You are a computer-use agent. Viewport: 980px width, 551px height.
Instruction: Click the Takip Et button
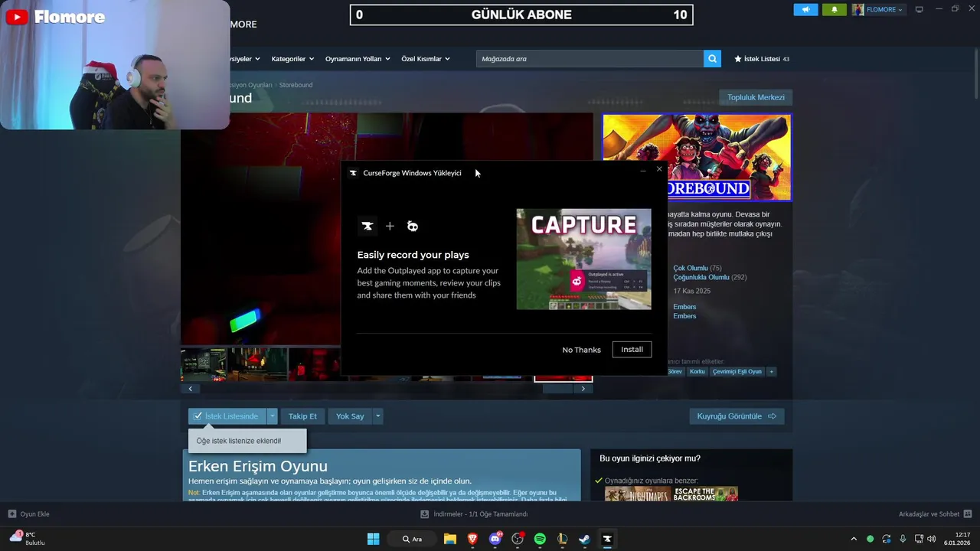(x=302, y=416)
